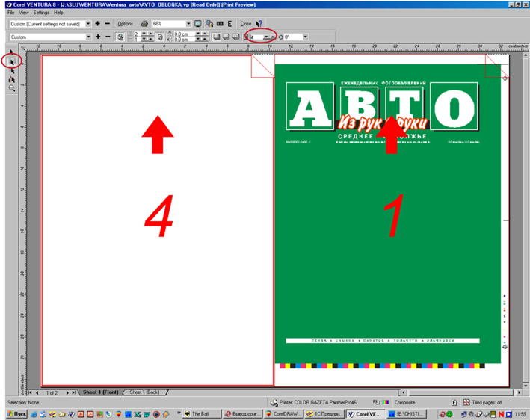
Task: Add a print style with plus button
Action: coord(98,24)
